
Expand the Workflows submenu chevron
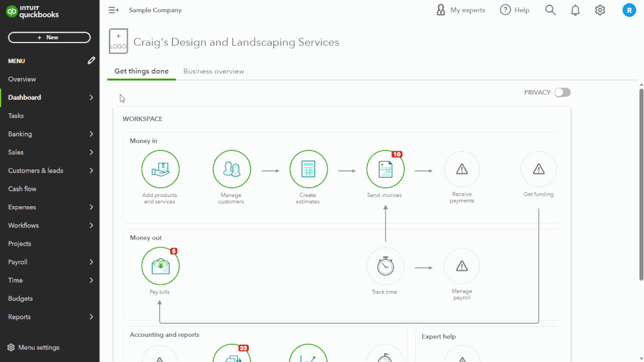(91, 225)
